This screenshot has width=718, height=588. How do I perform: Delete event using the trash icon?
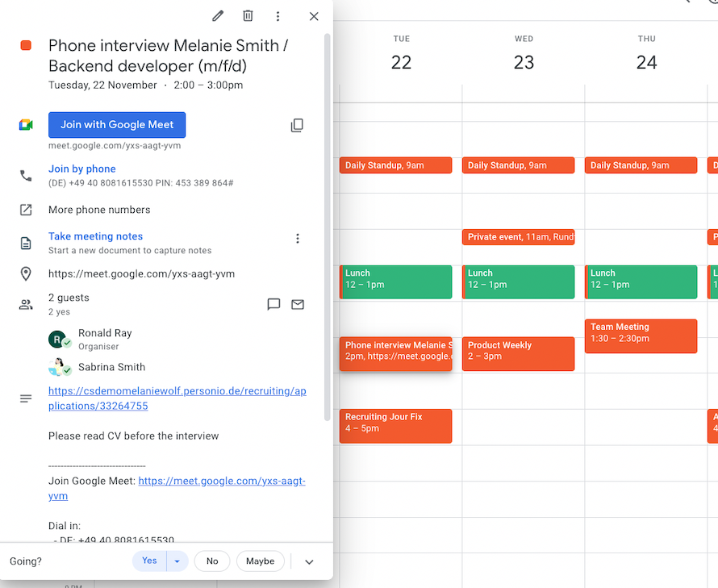248,16
